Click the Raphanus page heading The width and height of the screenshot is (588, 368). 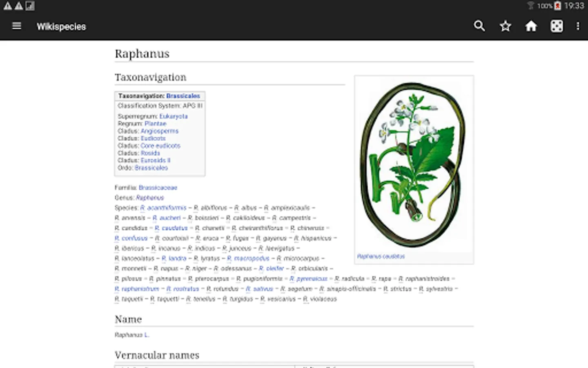(142, 54)
